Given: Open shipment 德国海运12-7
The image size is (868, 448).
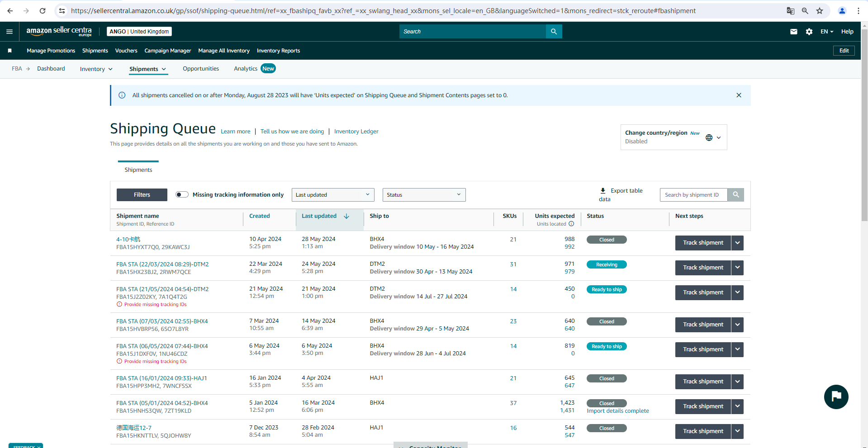Looking at the screenshot, I should point(134,428).
